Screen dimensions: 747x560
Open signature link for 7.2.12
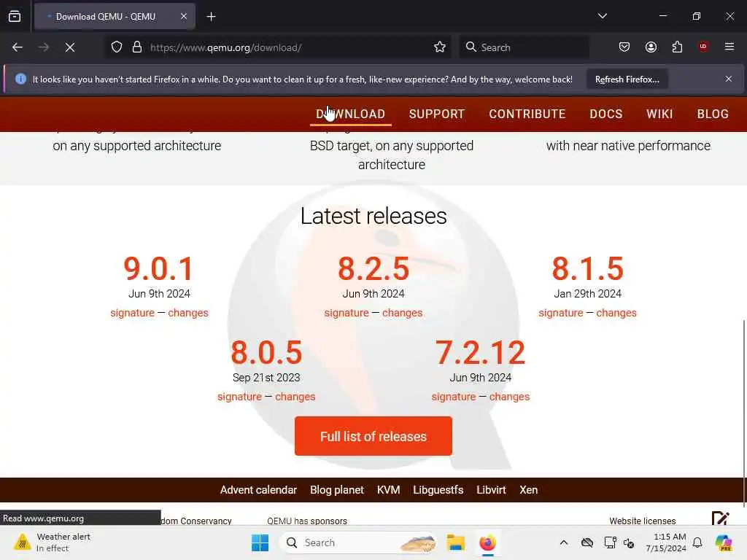pos(454,397)
